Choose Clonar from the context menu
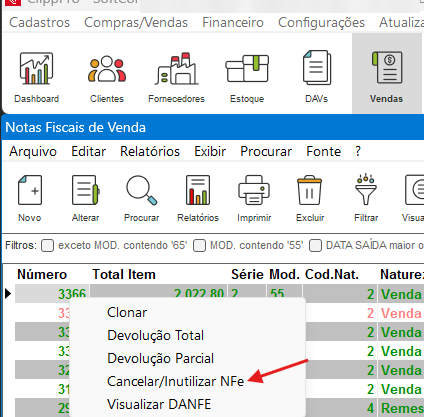Image resolution: width=424 pixels, height=417 pixels. point(127,313)
